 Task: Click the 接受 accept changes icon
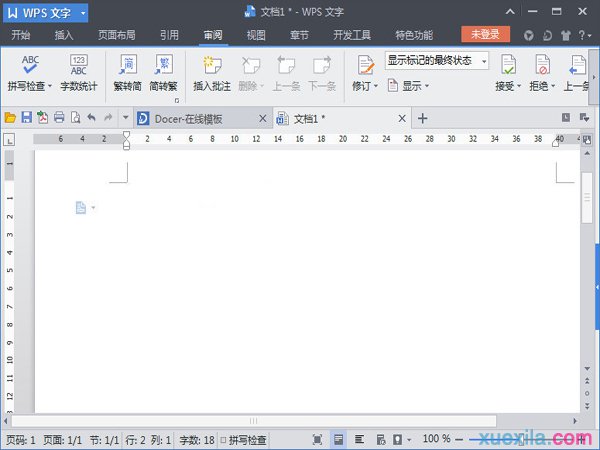click(x=509, y=64)
